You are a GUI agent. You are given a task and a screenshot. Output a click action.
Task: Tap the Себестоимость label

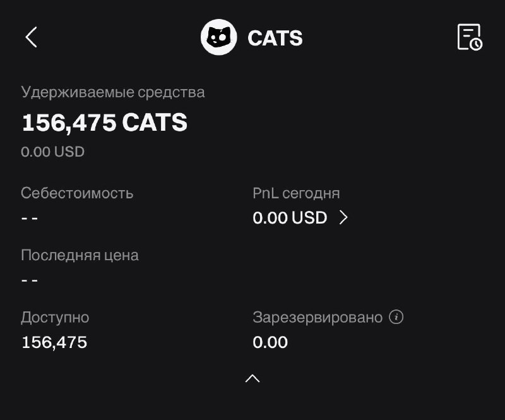[x=77, y=193]
